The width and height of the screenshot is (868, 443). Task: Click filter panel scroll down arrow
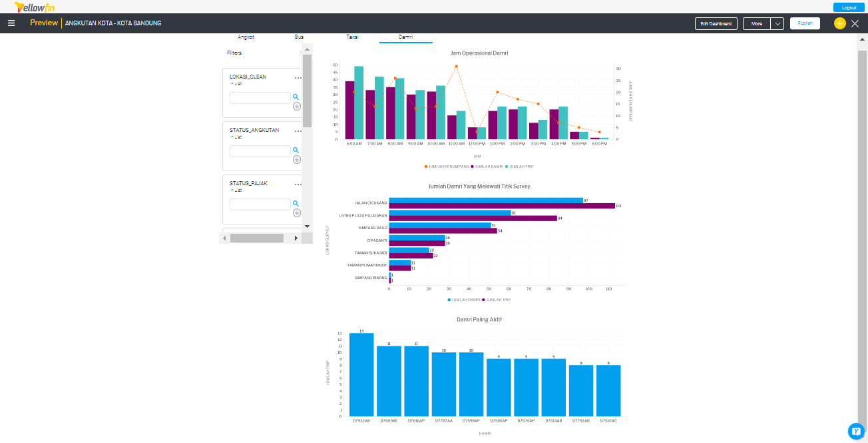(307, 226)
